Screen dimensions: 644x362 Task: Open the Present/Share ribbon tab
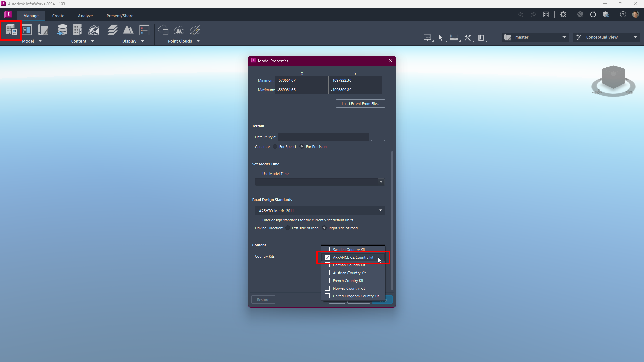[120, 16]
